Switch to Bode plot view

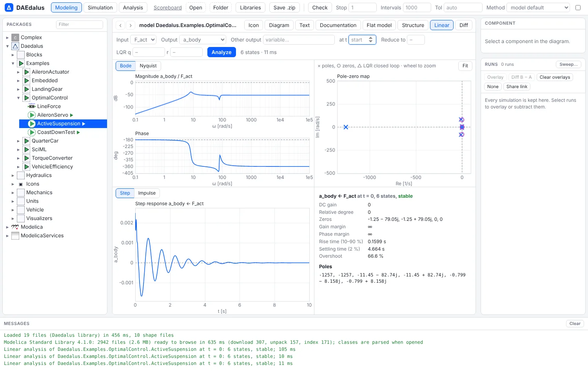point(125,66)
